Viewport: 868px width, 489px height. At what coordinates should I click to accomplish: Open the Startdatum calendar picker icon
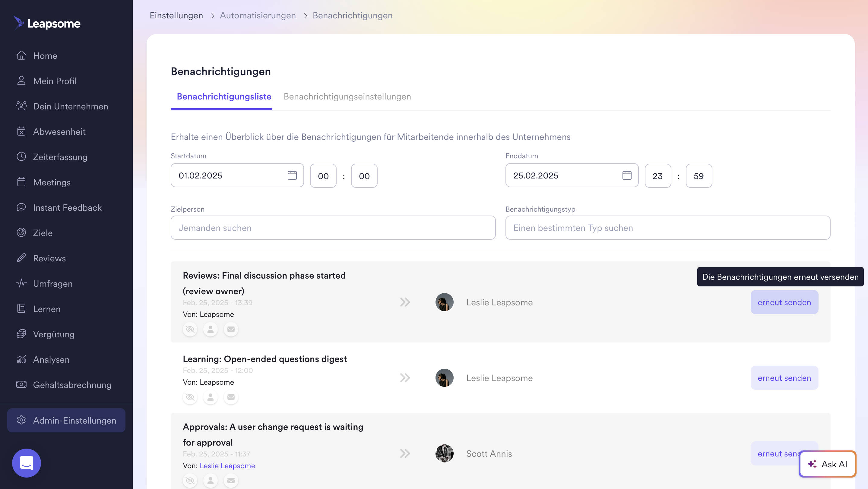click(x=292, y=175)
